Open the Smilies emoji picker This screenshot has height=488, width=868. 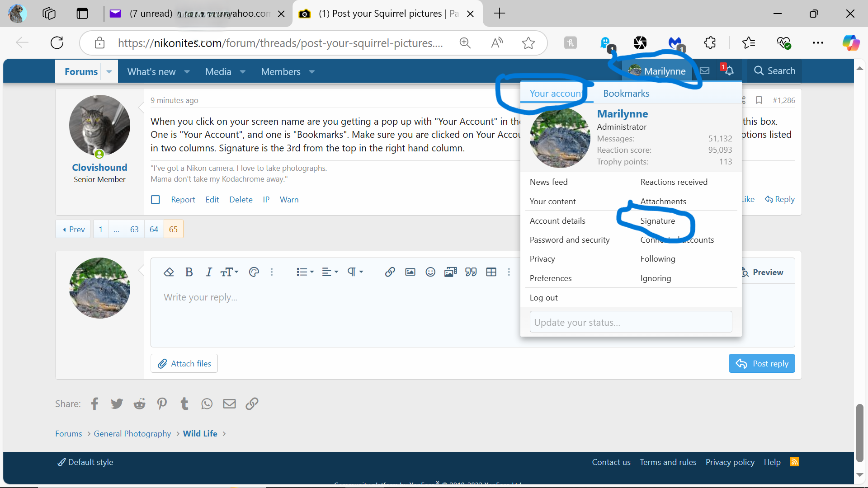(x=430, y=272)
